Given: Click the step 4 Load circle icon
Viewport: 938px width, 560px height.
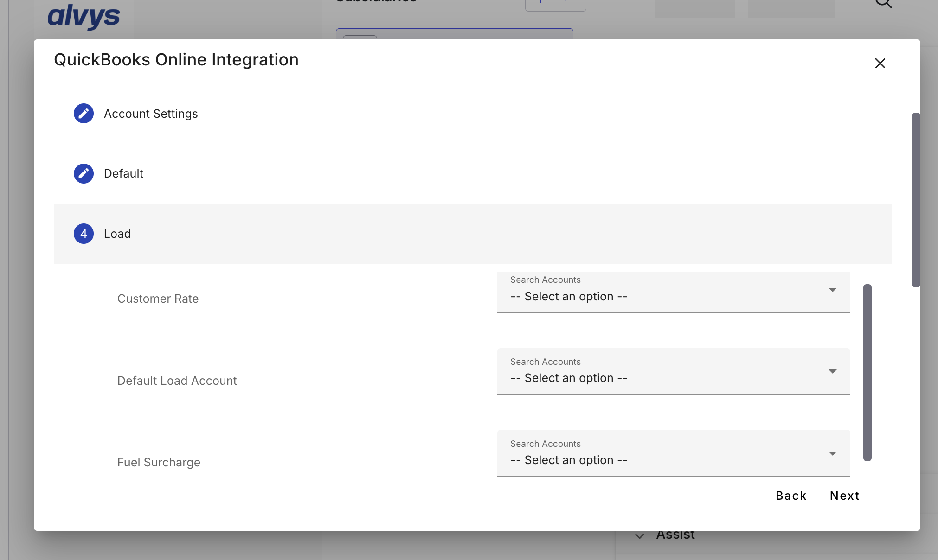Looking at the screenshot, I should (84, 234).
